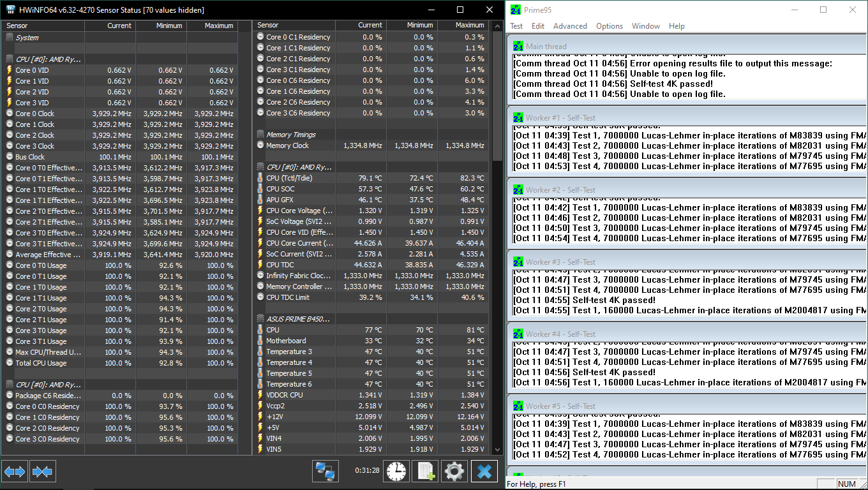Open the network remote monitoring icon in HWiNFO
This screenshot has height=490, width=868.
[x=325, y=471]
